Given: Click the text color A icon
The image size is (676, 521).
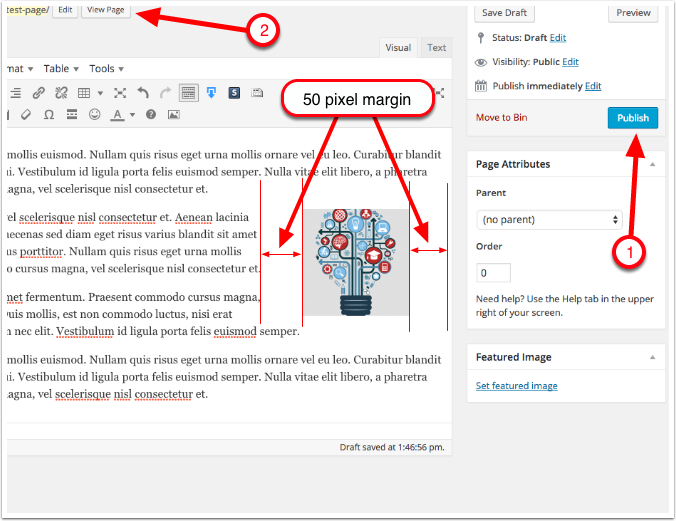Looking at the screenshot, I should click(x=117, y=115).
